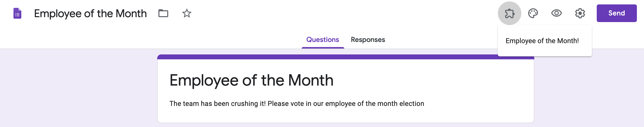Preview the form with the eye icon
The image size is (644, 127).
tap(556, 13)
